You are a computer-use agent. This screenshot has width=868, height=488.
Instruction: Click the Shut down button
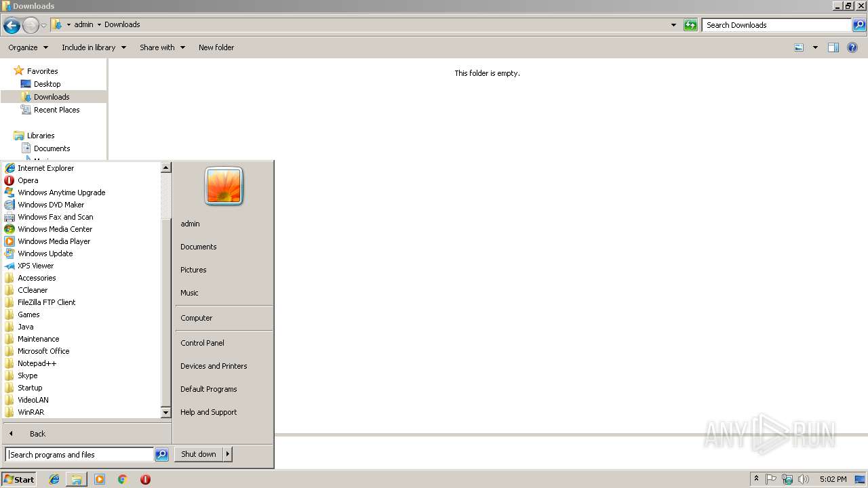coord(199,454)
